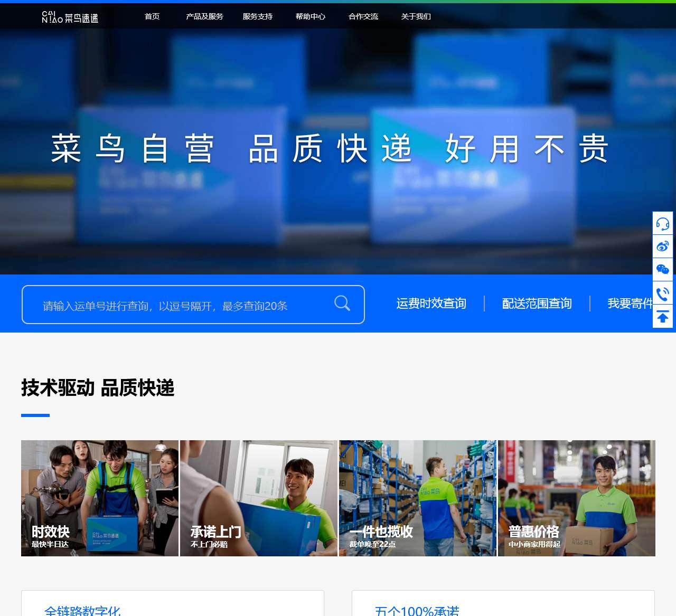Open the 承诺上门 不上门必赔 card

pyautogui.click(x=259, y=498)
